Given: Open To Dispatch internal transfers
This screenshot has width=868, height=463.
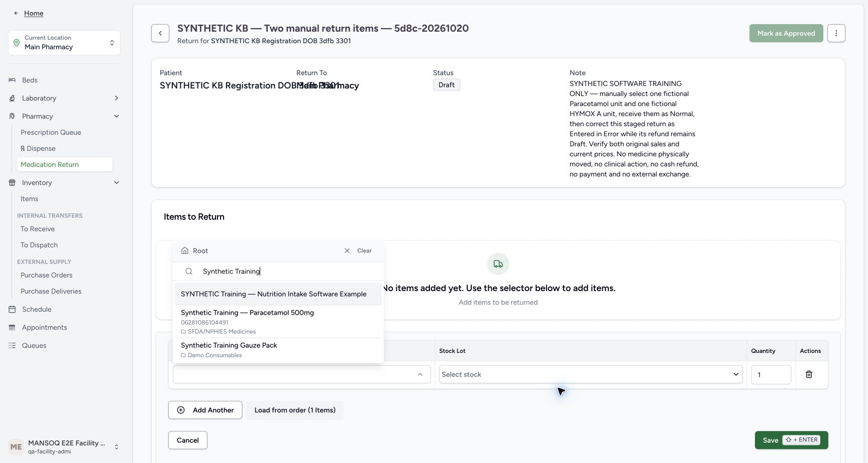Looking at the screenshot, I should click(39, 245).
